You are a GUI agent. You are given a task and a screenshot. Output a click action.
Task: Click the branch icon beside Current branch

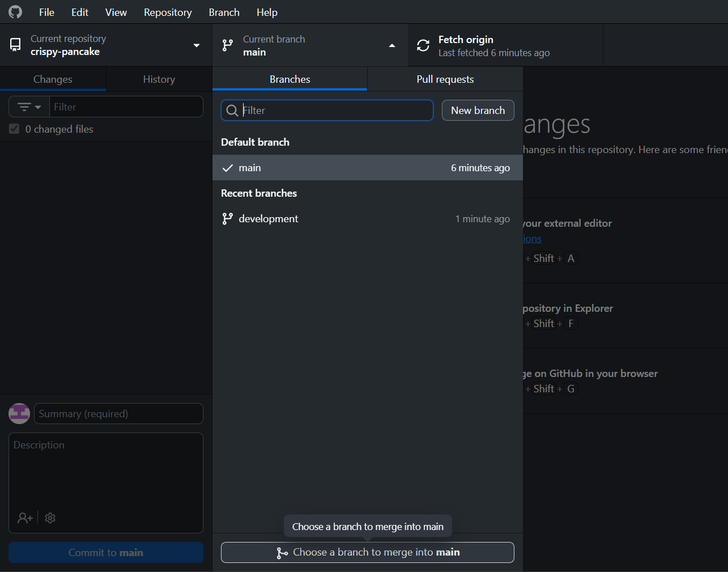tap(228, 45)
